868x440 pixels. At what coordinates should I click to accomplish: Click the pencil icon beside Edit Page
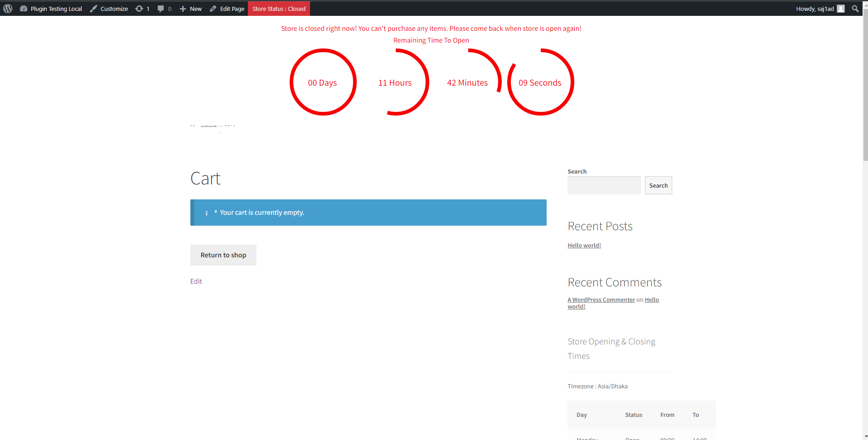[x=213, y=9]
